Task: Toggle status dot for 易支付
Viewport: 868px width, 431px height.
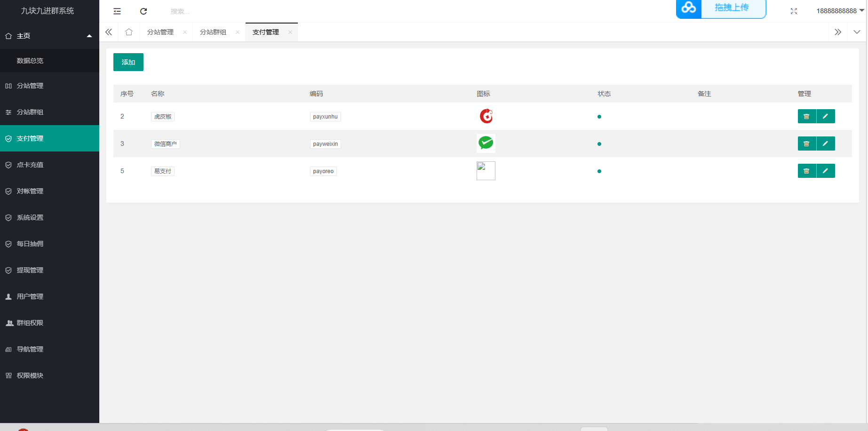Action: coord(599,171)
